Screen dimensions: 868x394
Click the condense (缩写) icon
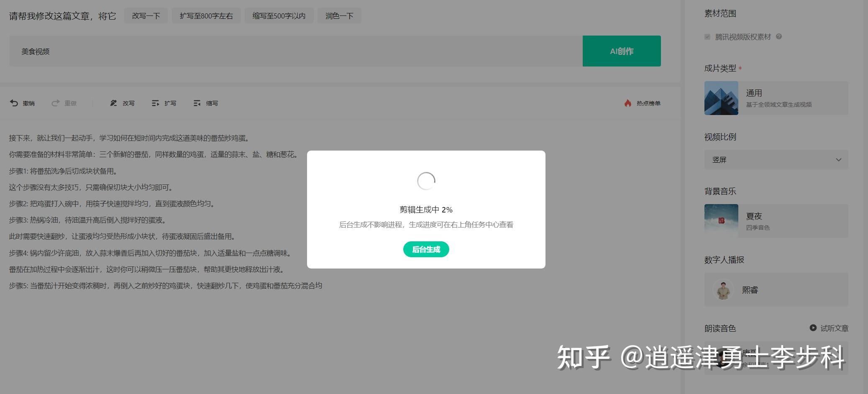tap(197, 103)
